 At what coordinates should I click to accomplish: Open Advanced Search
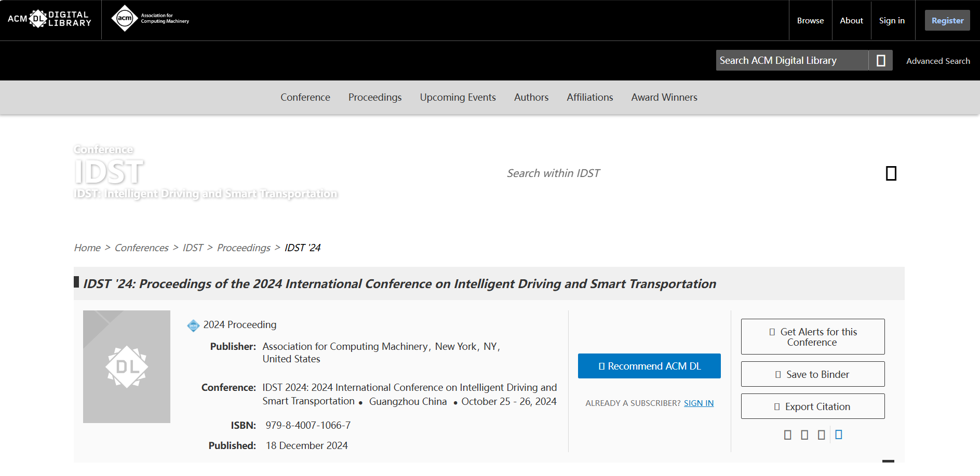pyautogui.click(x=938, y=61)
